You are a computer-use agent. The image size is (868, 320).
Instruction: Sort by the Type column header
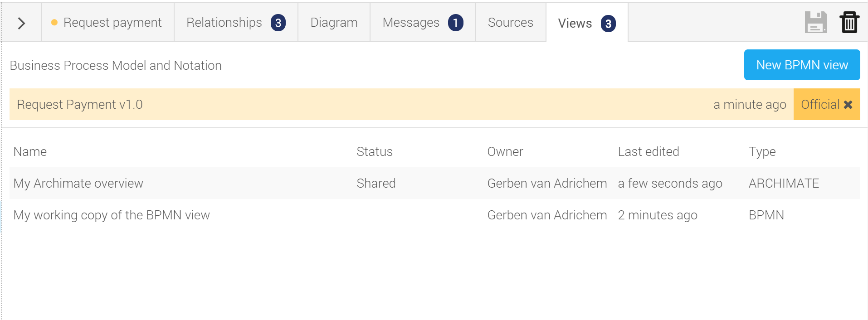762,151
